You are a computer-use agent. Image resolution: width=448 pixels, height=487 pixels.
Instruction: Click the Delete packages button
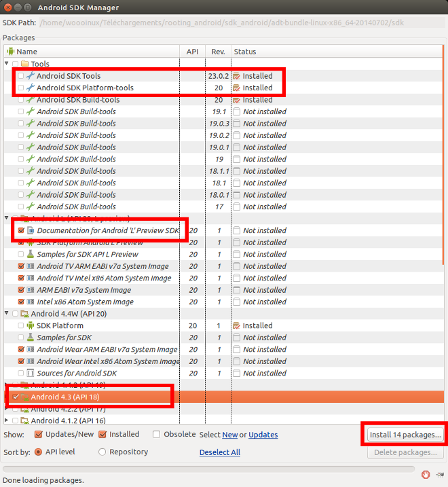click(x=405, y=452)
